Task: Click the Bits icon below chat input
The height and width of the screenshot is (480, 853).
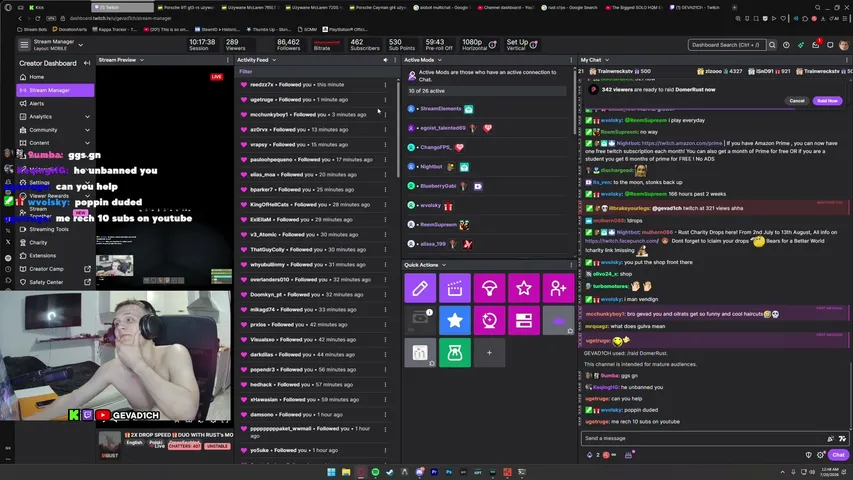Action: (589, 455)
